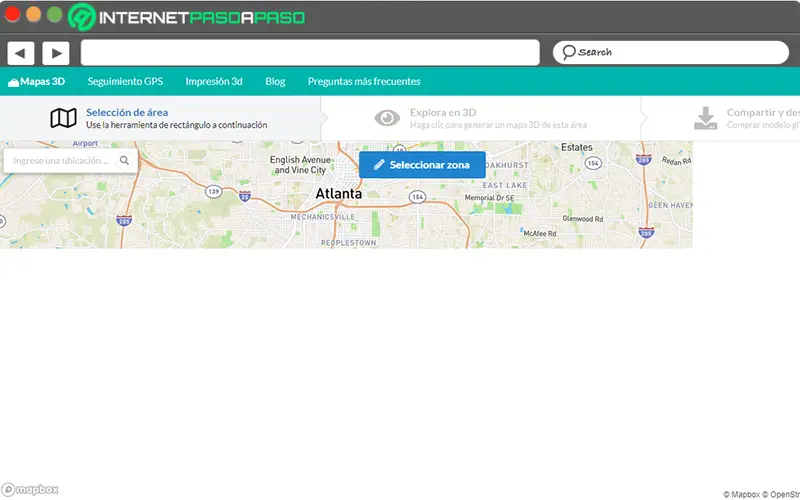Image resolution: width=800 pixels, height=500 pixels.
Task: Focus the browser address bar
Action: pos(310,53)
